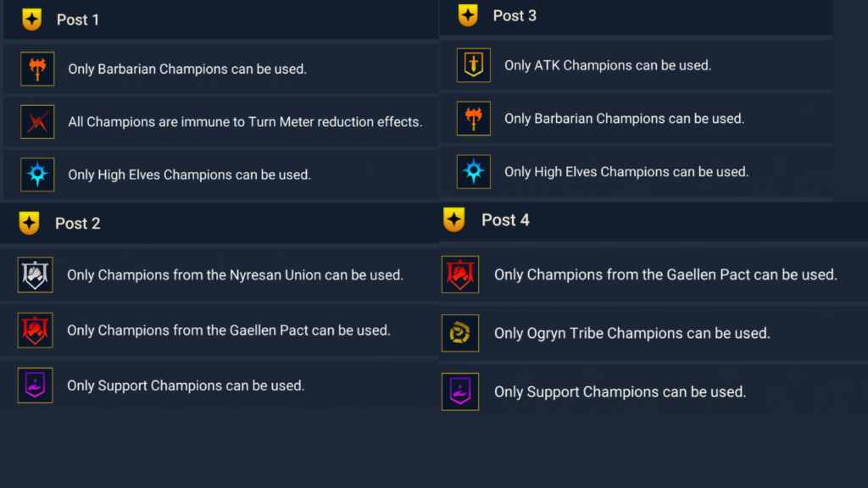Click the gold star badge beside Post 1
The image size is (868, 488).
pyautogui.click(x=32, y=19)
